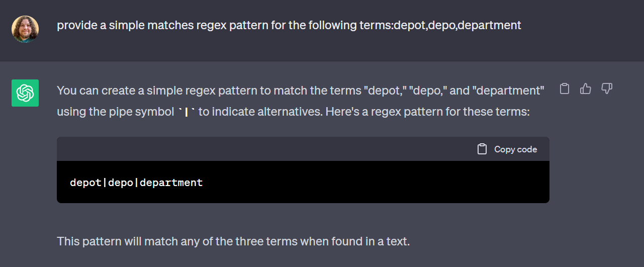Click the user profile avatar photo

click(x=25, y=29)
